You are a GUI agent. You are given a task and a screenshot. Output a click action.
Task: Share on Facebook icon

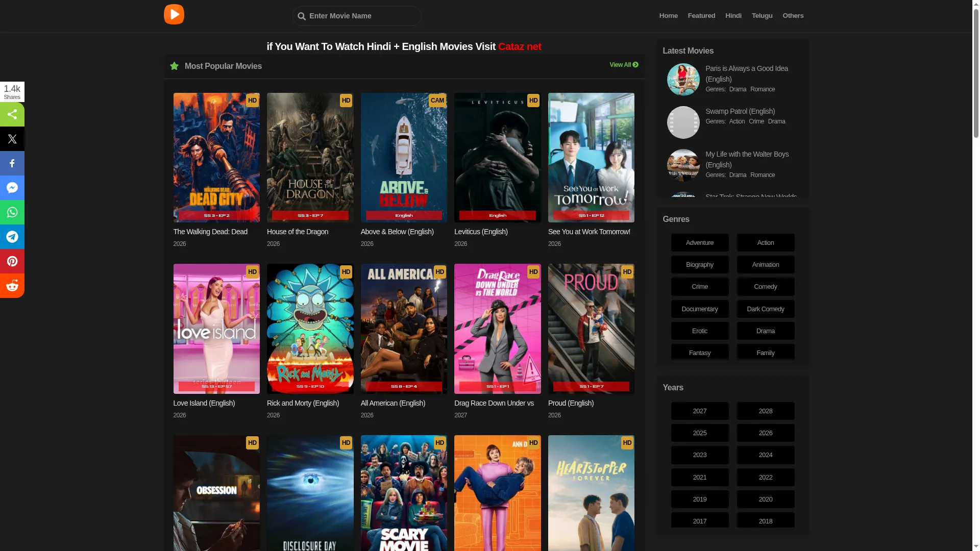pos(12,163)
